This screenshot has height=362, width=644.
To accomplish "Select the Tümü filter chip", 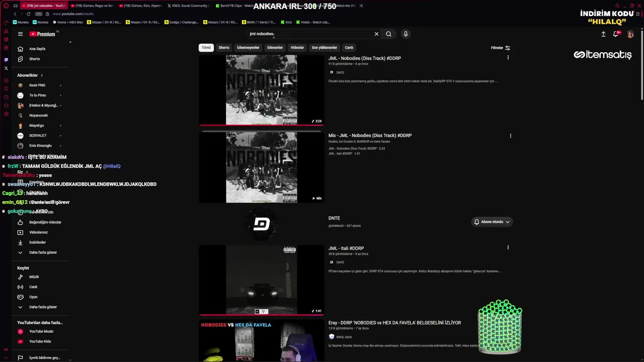I will point(206,48).
